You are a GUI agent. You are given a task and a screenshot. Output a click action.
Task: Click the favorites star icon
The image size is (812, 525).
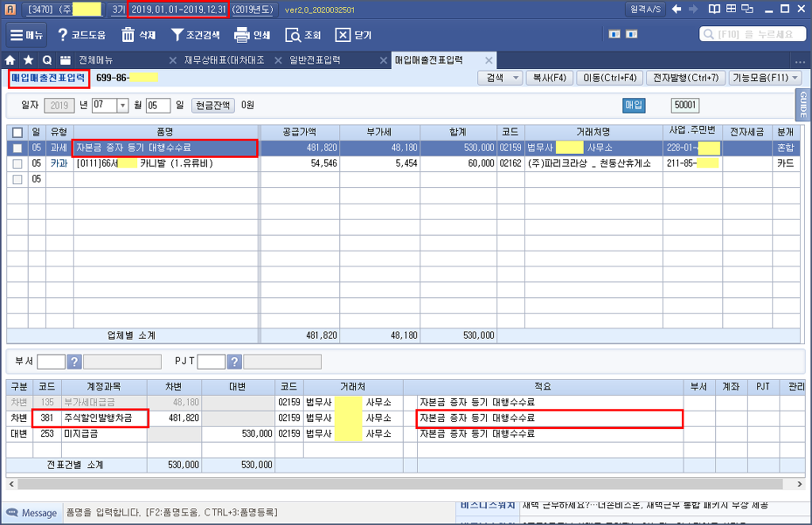coord(29,60)
